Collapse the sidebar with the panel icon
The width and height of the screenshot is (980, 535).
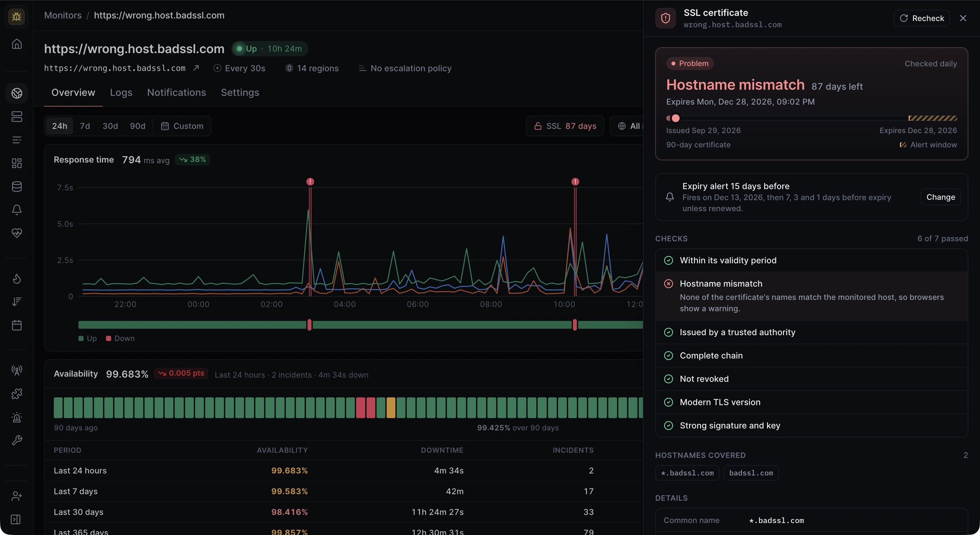pyautogui.click(x=16, y=519)
